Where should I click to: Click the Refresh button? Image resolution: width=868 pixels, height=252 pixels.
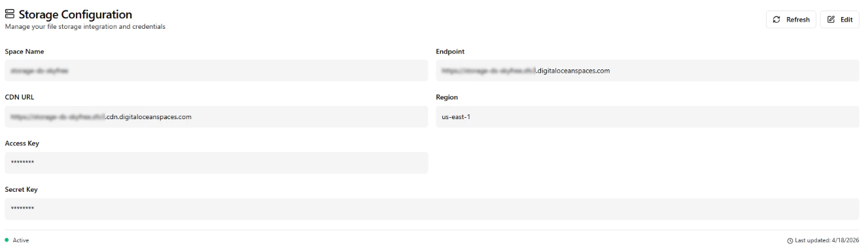(x=791, y=20)
